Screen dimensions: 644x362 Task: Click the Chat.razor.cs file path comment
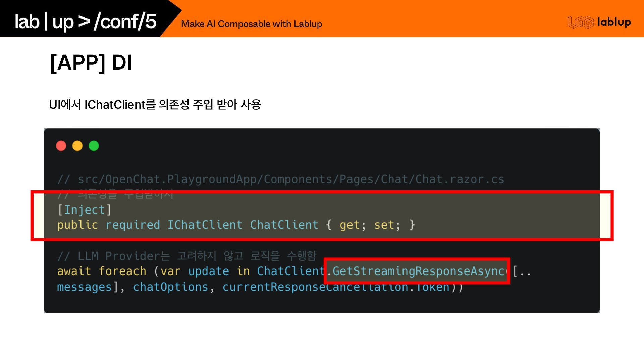pyautogui.click(x=280, y=179)
